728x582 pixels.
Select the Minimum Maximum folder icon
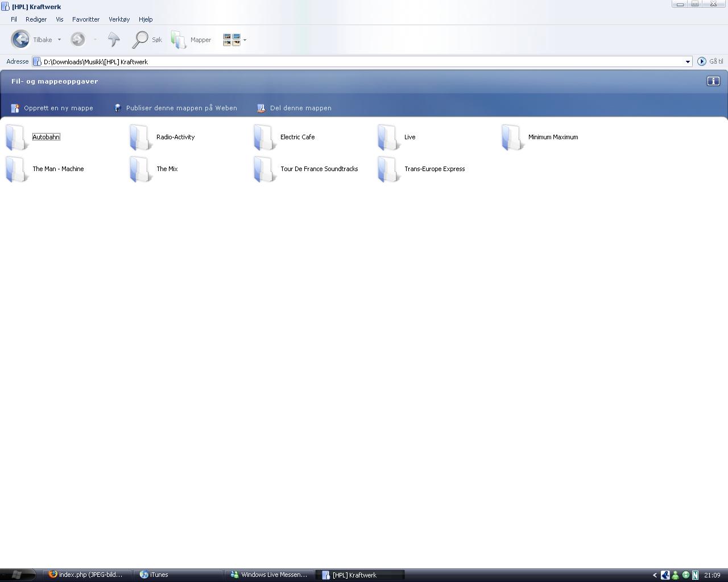coord(512,138)
